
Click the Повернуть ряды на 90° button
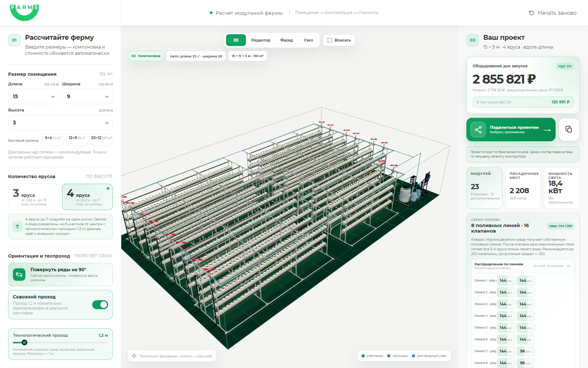[x=60, y=275]
